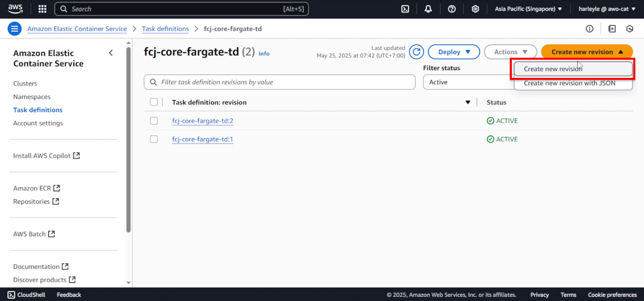Open the settings gear in top bar

point(475,9)
